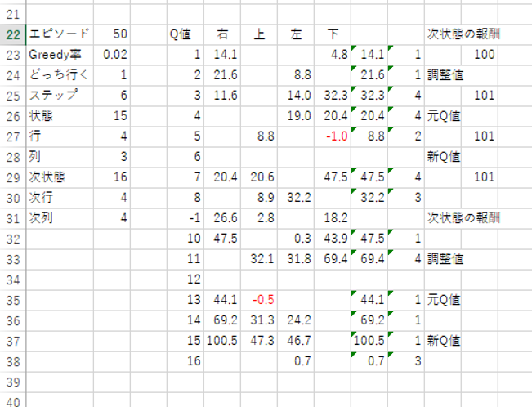This screenshot has width=532, height=407.
Task: Select the step value 6 cell
Action: pyautogui.click(x=112, y=96)
